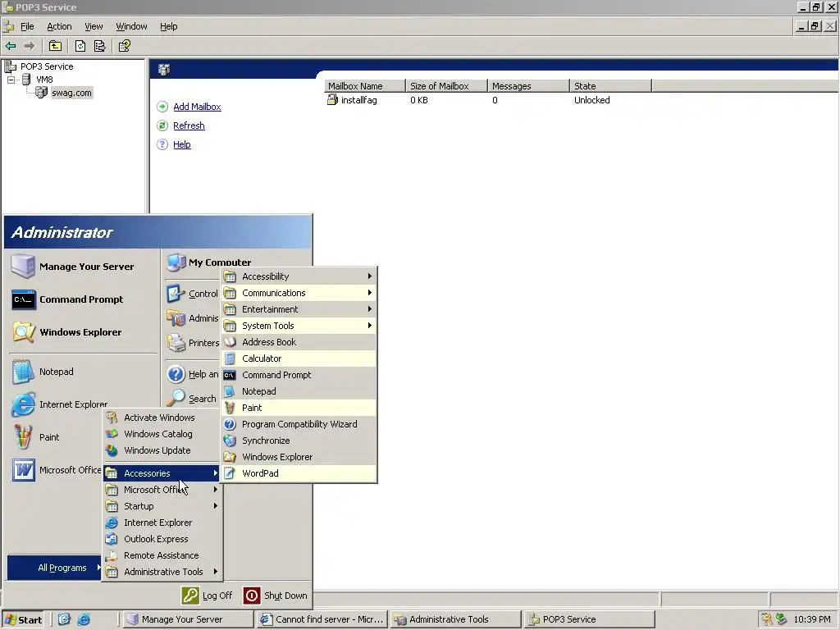The width and height of the screenshot is (840, 630).
Task: Click the Shut Down button
Action: 276,596
